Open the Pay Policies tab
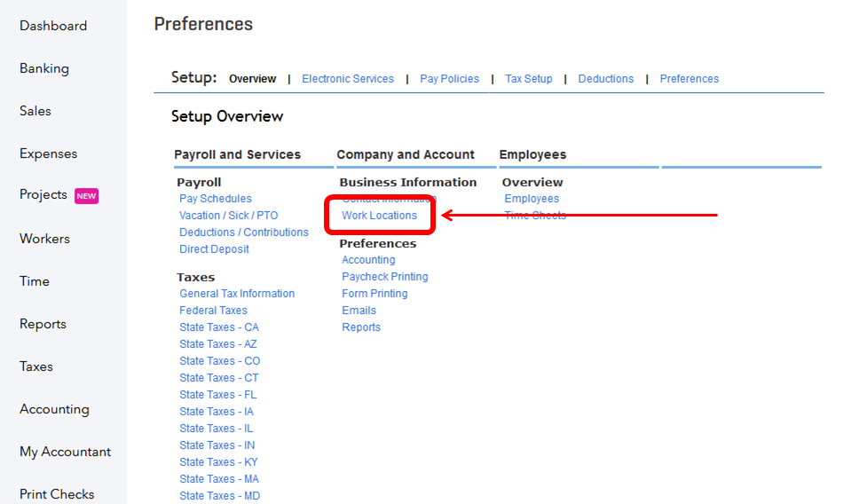The image size is (867, 504). 449,79
